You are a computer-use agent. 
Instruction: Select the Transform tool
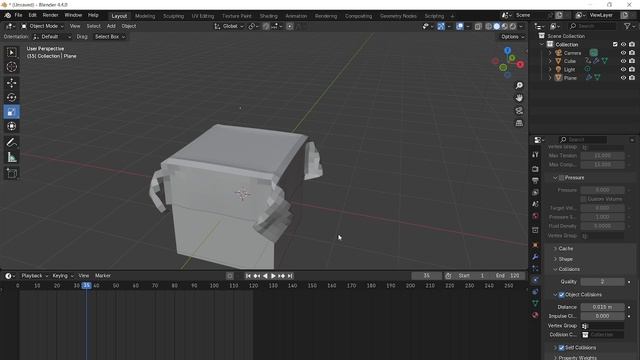coord(11,126)
